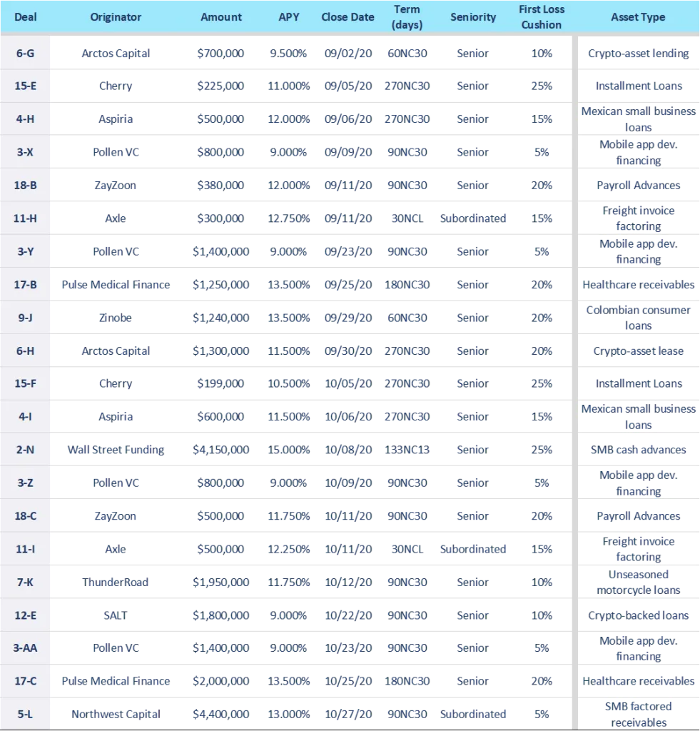Viewport: 700px width, 731px height.
Task: Select deal ID 11-I
Action: point(25,549)
